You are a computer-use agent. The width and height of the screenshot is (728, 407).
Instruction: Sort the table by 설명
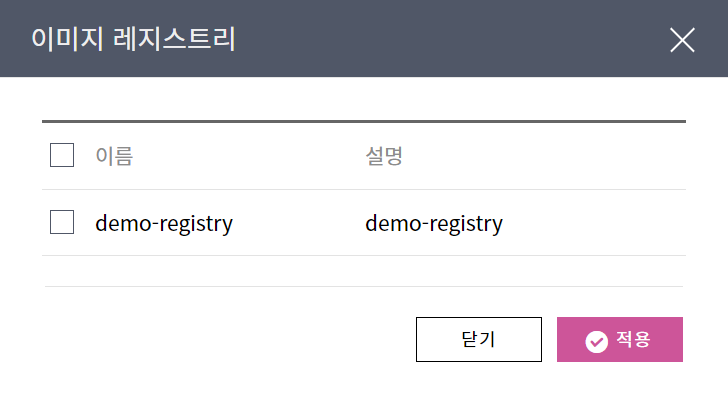click(384, 156)
